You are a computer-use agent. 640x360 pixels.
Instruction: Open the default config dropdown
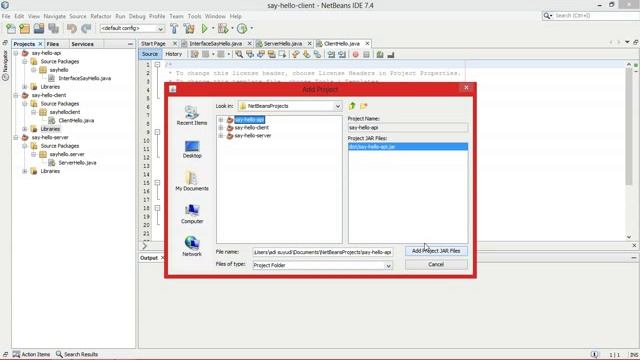click(160, 29)
